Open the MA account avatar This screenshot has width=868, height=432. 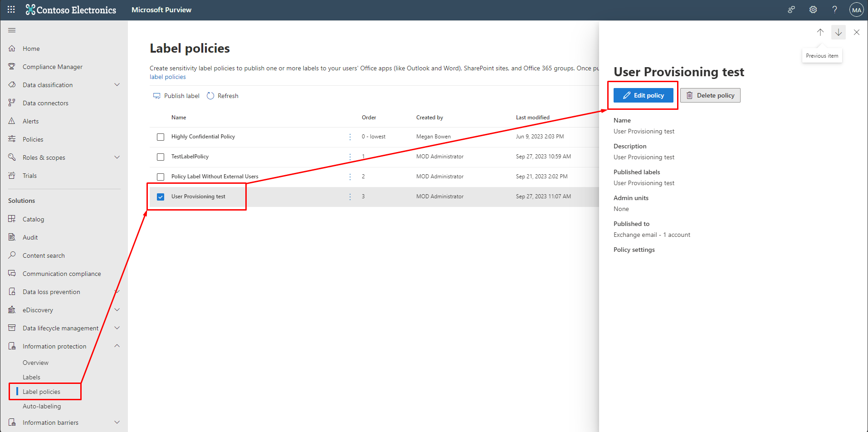(x=856, y=10)
